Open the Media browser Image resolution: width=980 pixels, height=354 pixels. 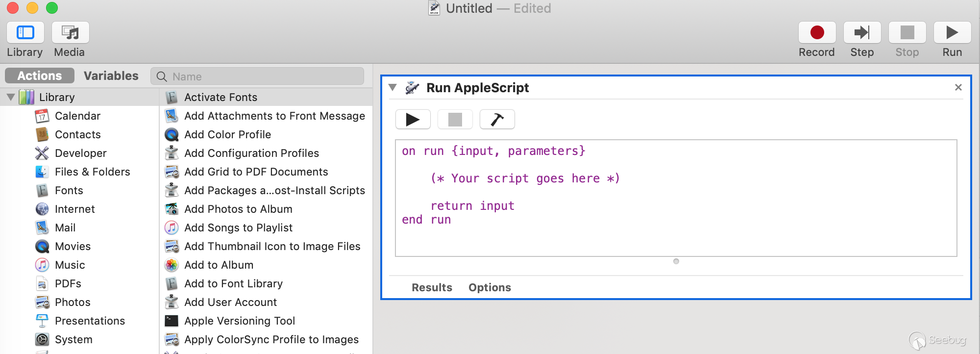(x=71, y=33)
